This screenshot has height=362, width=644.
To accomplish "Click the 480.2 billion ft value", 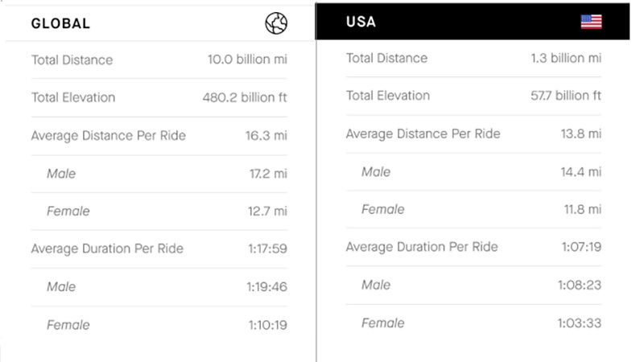I will (x=244, y=97).
